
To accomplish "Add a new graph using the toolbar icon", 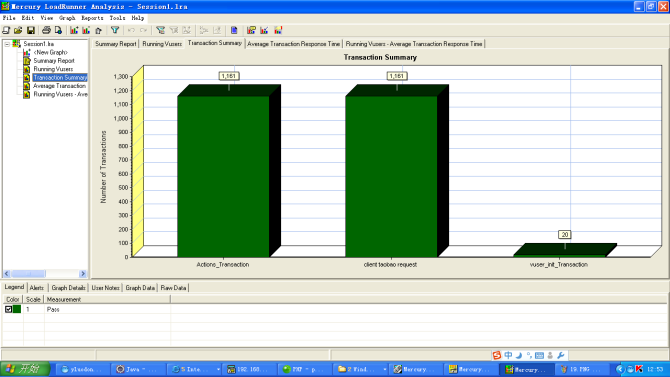I will point(74,30).
